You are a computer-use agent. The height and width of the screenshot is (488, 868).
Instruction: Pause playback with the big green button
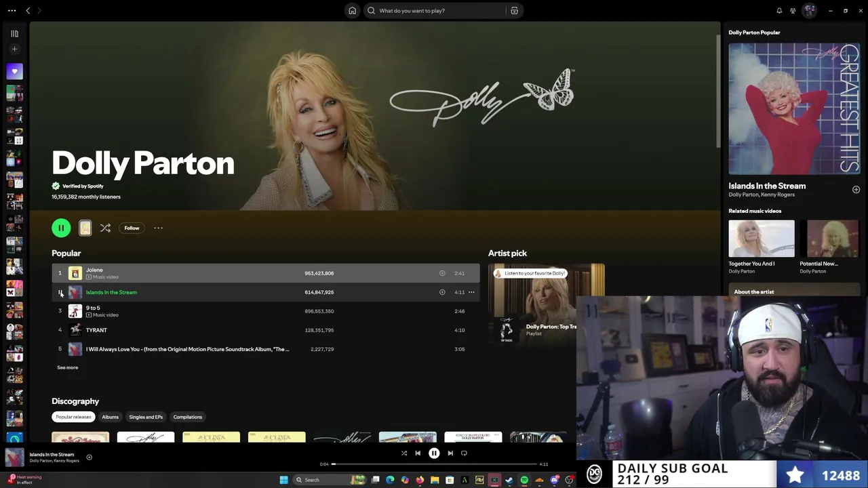(61, 228)
